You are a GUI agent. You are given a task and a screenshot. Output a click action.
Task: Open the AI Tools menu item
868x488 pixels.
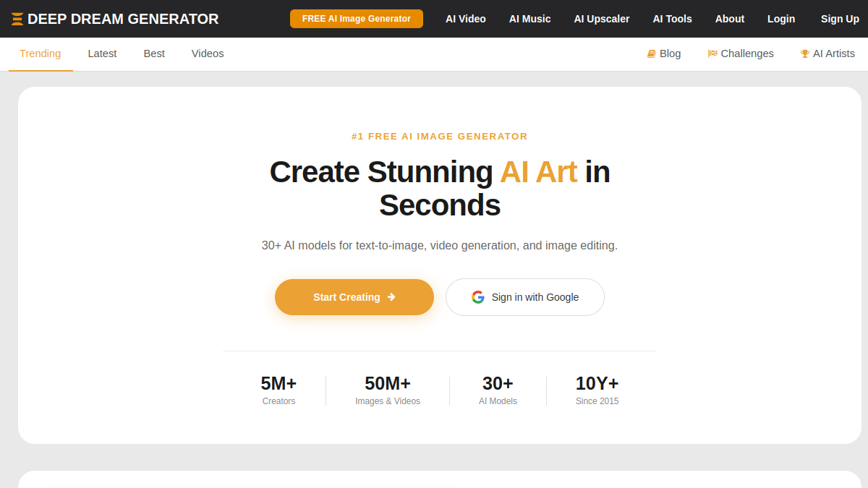click(x=673, y=19)
